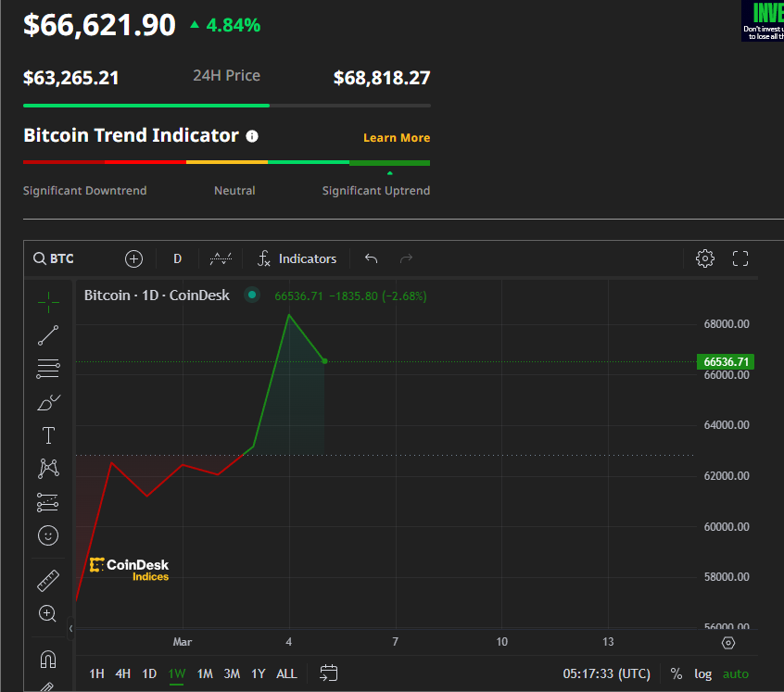784x692 pixels.
Task: Open chart settings via gear icon
Action: click(x=705, y=258)
